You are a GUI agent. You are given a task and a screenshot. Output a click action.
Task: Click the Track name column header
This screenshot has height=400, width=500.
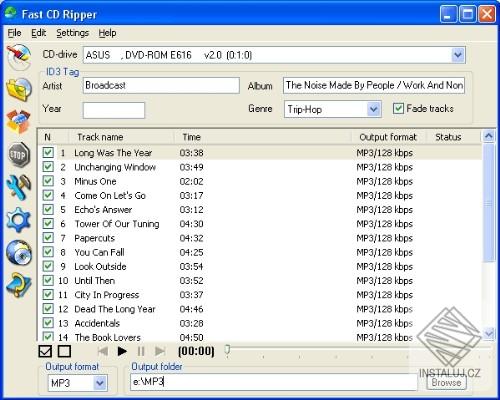pos(121,137)
